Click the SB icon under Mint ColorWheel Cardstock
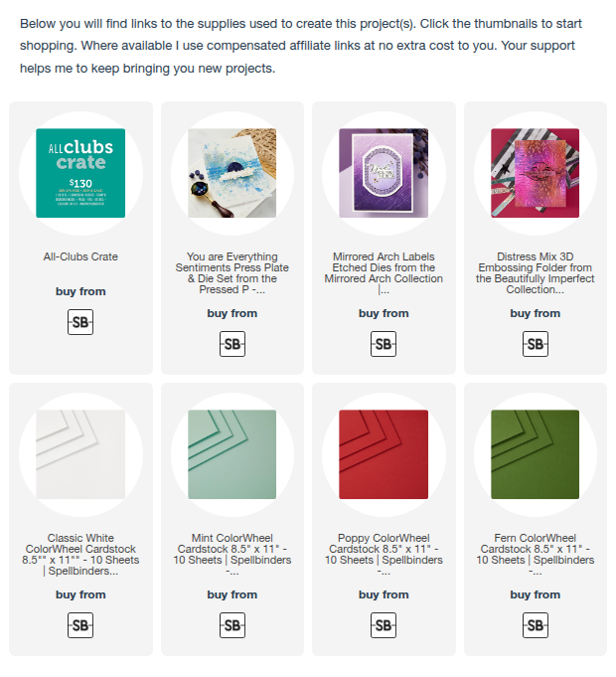Image resolution: width=616 pixels, height=677 pixels. pos(232,625)
